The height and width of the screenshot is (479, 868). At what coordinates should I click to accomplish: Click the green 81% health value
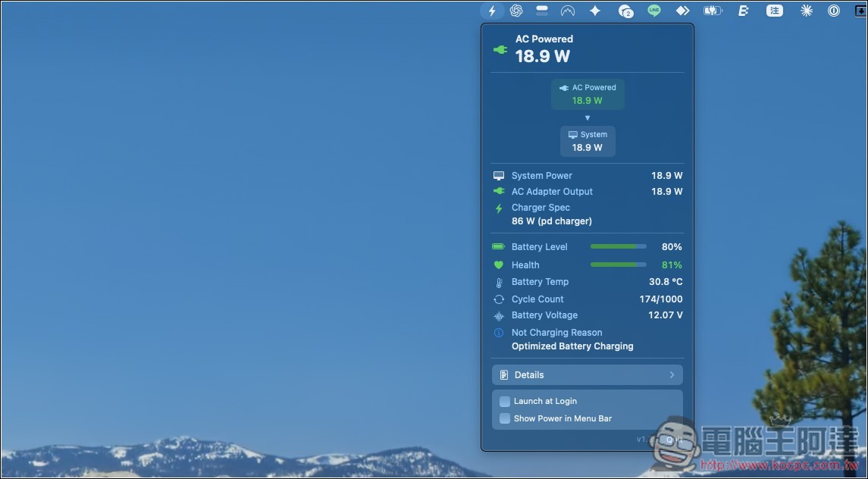[672, 265]
